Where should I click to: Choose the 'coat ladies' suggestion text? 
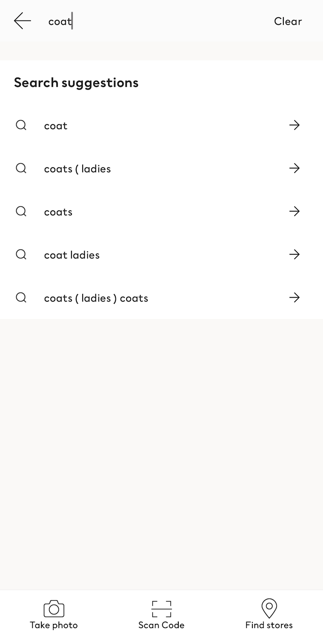72,255
